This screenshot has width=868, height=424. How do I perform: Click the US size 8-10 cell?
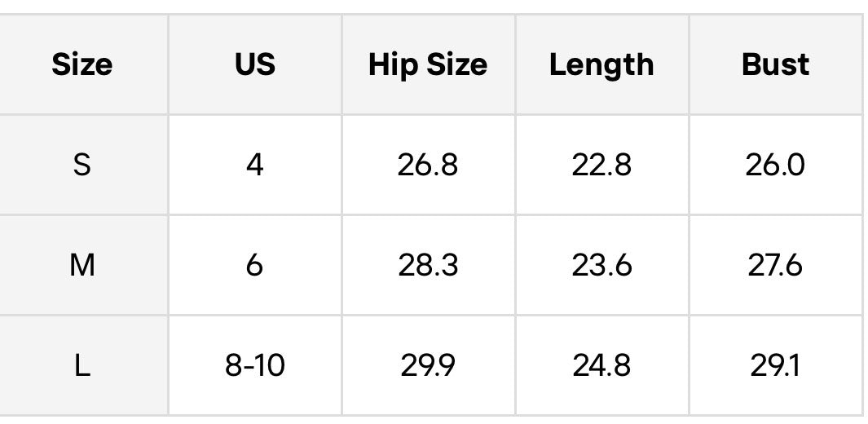(x=254, y=366)
